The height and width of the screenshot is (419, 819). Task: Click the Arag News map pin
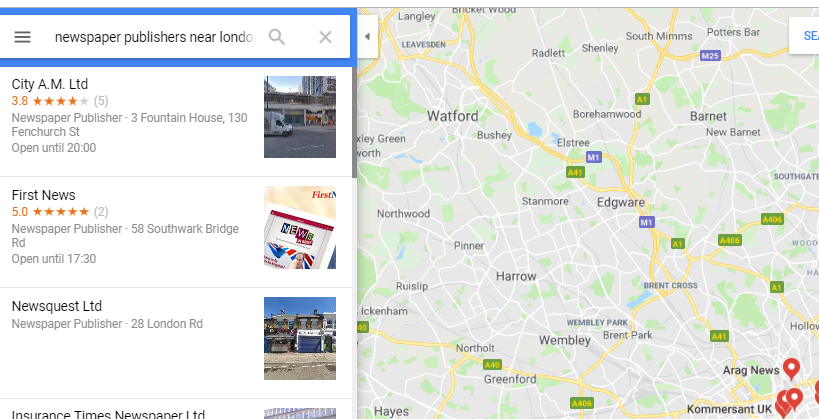791,368
